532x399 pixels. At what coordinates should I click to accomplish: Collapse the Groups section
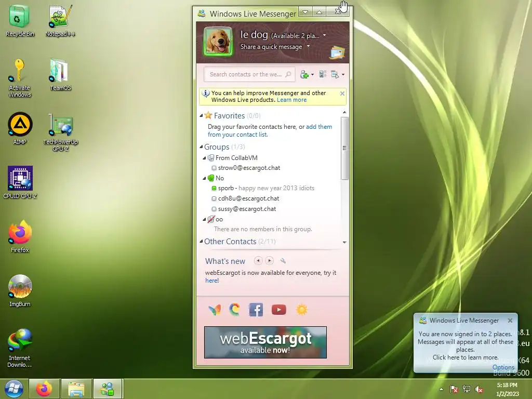point(201,147)
